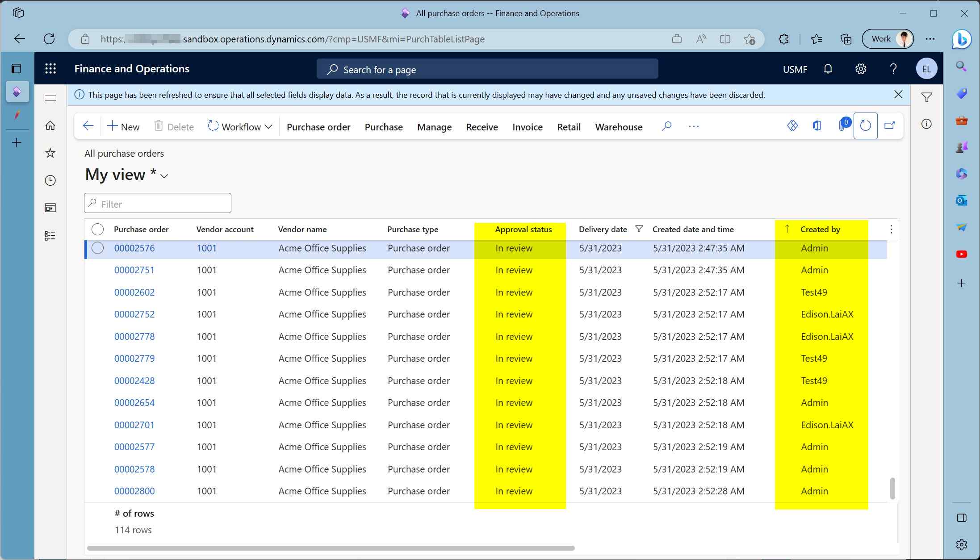Show filter pane funnel icon

(x=927, y=97)
